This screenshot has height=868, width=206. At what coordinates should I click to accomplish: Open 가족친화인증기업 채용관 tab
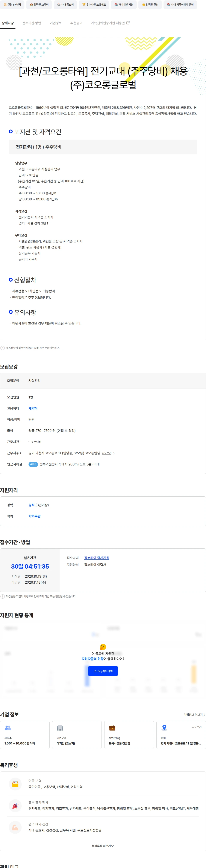(110, 23)
